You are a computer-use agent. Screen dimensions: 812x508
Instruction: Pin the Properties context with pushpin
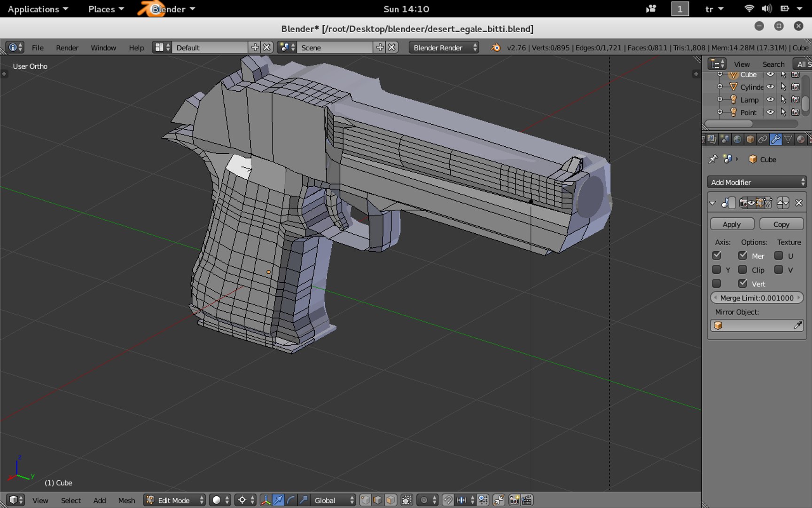(713, 159)
